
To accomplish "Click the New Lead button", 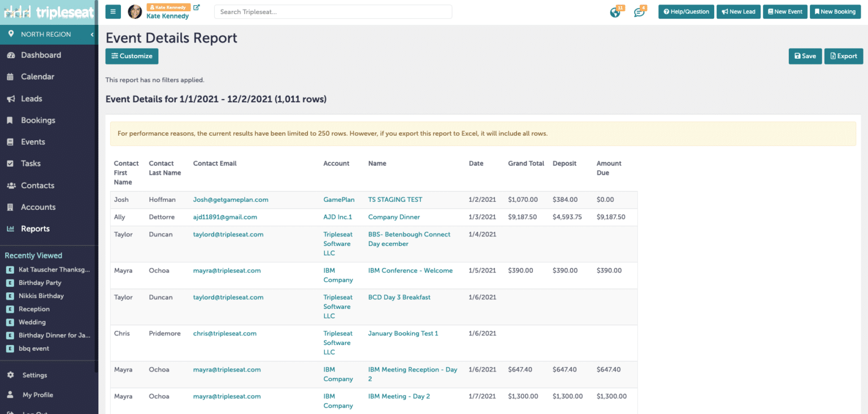I will coord(738,12).
